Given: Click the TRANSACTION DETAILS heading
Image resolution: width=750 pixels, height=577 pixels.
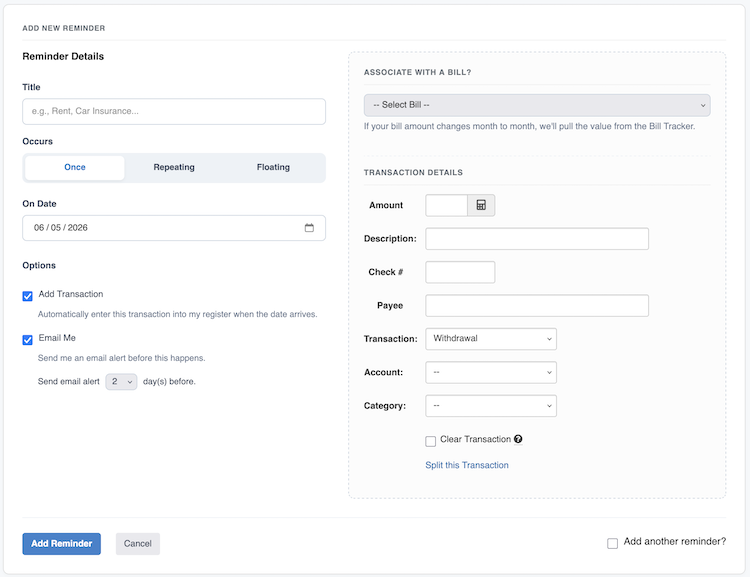Looking at the screenshot, I should tap(413, 172).
